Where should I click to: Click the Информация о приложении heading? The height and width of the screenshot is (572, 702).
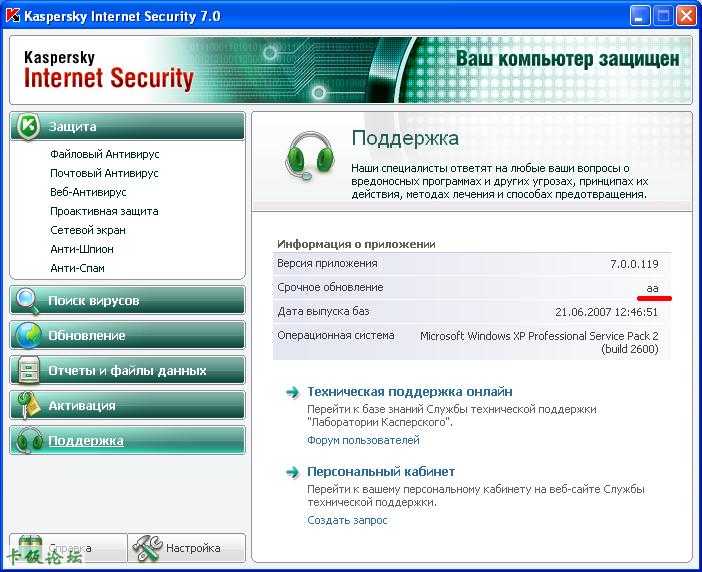pos(356,244)
